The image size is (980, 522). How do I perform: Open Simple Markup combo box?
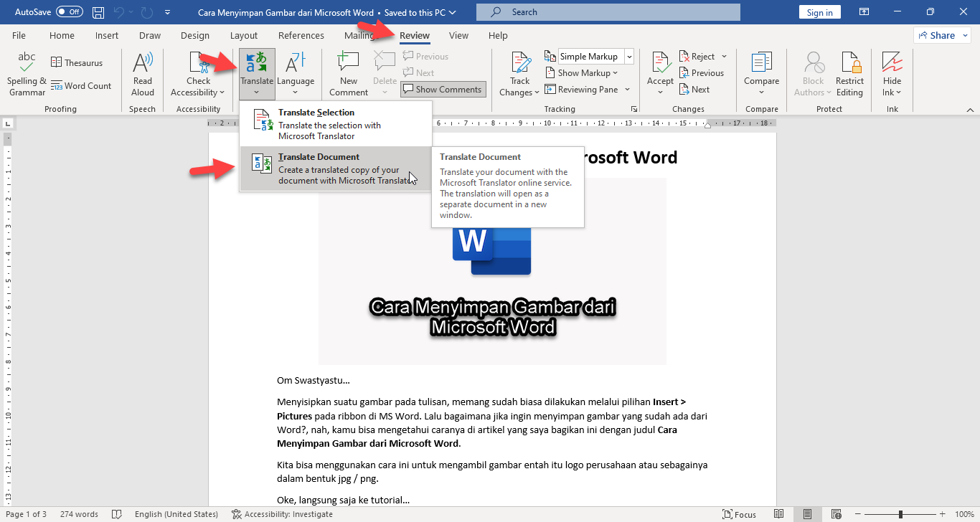point(595,56)
